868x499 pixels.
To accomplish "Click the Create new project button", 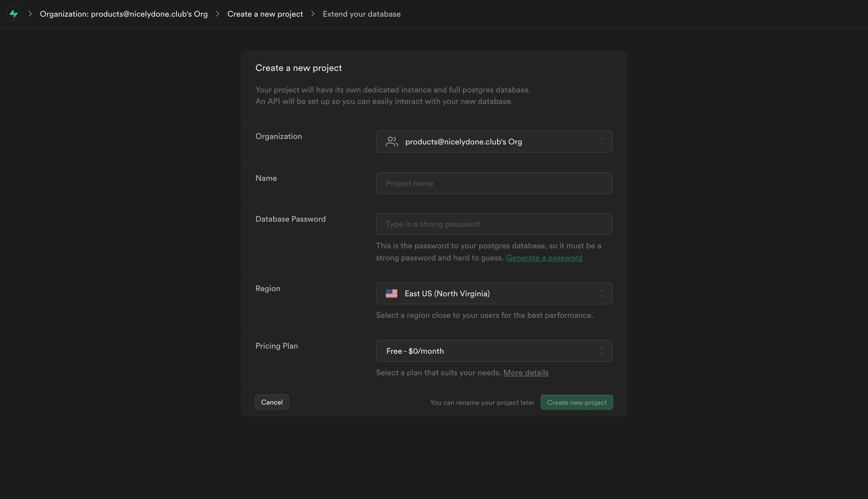I will click(576, 402).
